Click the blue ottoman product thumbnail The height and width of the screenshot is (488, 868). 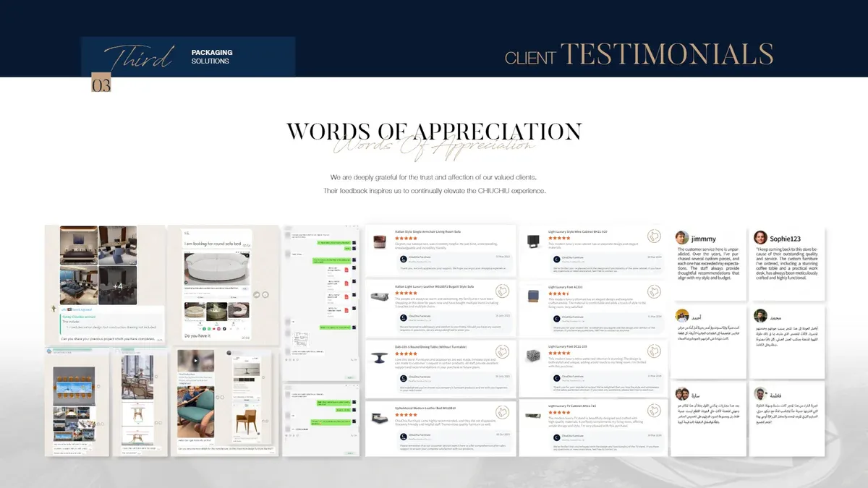coord(533,296)
